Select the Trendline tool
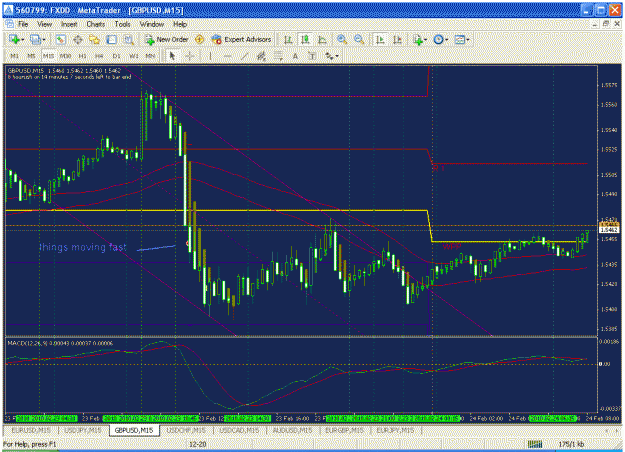625x452 pixels. (244, 56)
